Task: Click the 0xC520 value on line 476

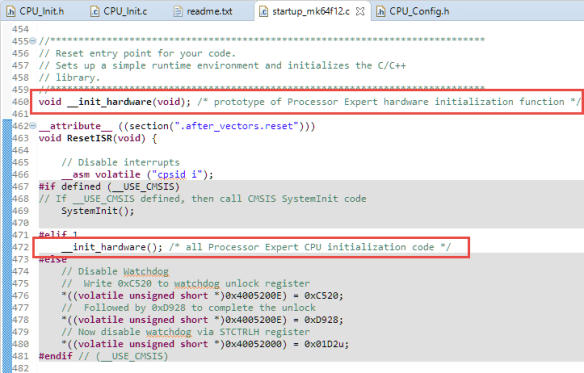Action: coord(321,295)
